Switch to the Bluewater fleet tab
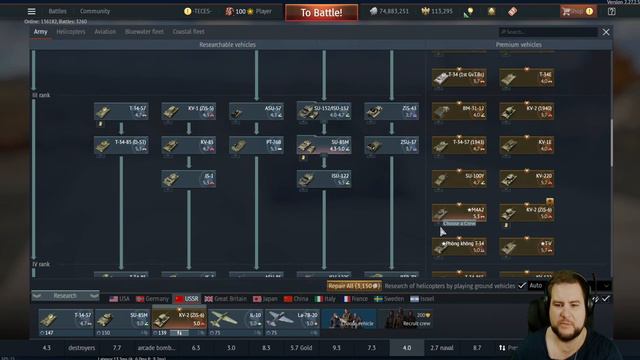 144,32
